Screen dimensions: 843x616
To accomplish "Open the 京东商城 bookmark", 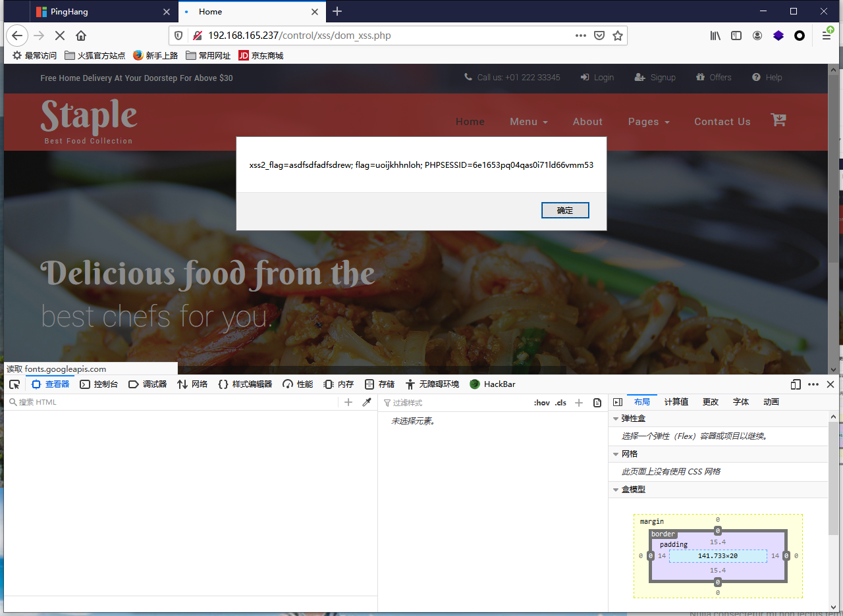I will [261, 56].
